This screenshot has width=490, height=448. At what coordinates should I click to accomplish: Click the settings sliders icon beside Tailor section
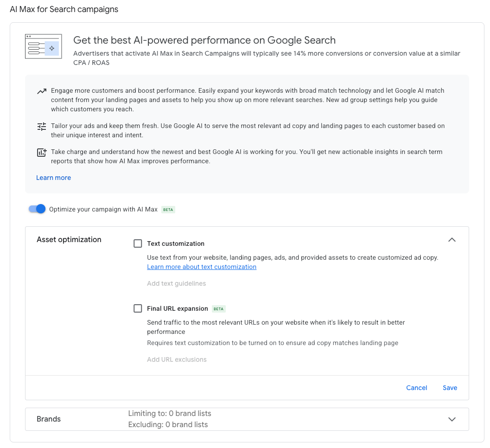click(42, 126)
